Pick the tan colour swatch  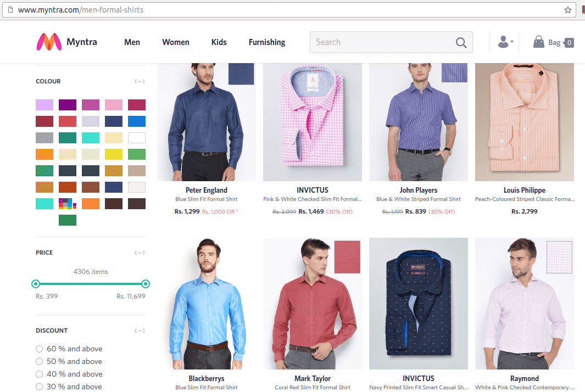pos(137,171)
